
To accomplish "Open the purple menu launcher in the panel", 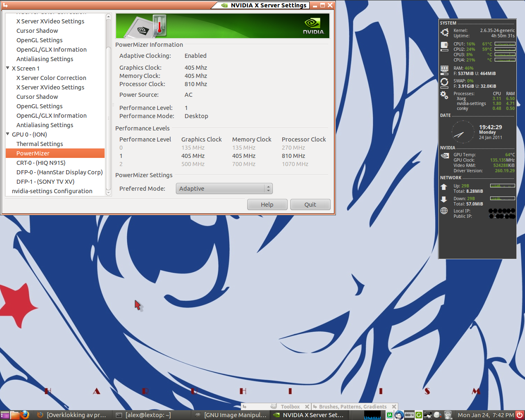I will 5,415.
